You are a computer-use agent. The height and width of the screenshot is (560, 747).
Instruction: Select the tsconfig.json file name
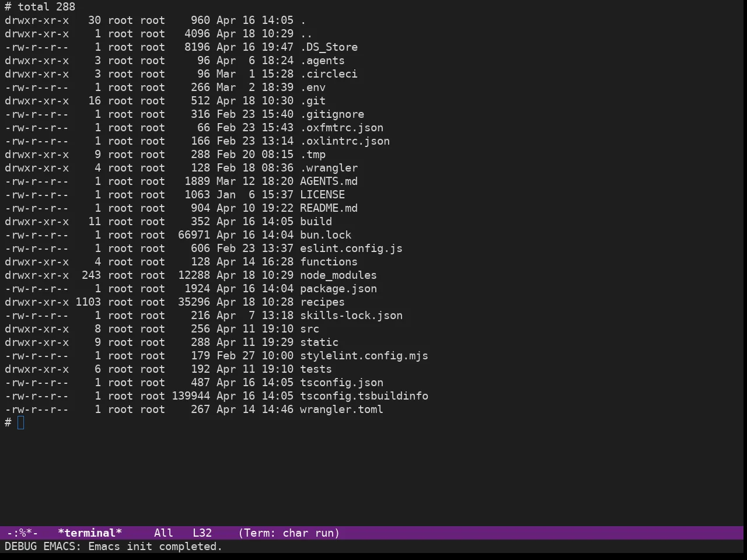point(341,383)
